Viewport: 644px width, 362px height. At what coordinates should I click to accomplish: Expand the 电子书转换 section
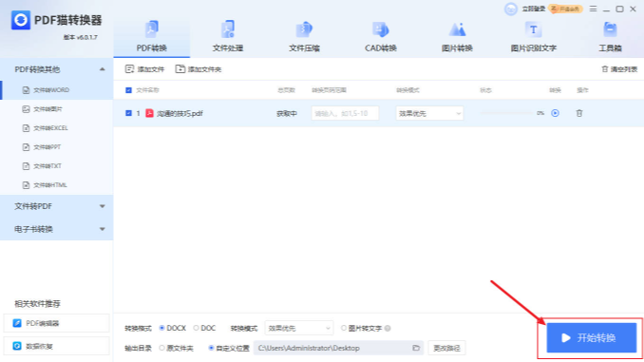coord(57,229)
